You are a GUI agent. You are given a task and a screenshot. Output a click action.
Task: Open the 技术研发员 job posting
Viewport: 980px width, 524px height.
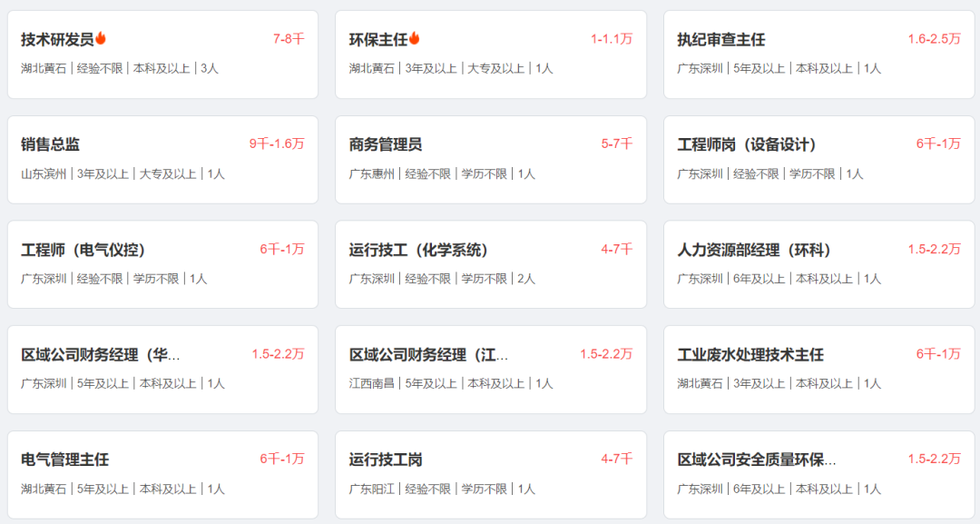pos(57,39)
